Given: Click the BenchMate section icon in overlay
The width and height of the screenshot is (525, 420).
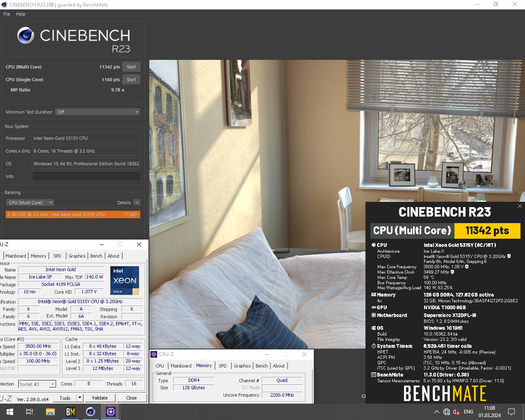Looking at the screenshot, I should click(x=374, y=375).
